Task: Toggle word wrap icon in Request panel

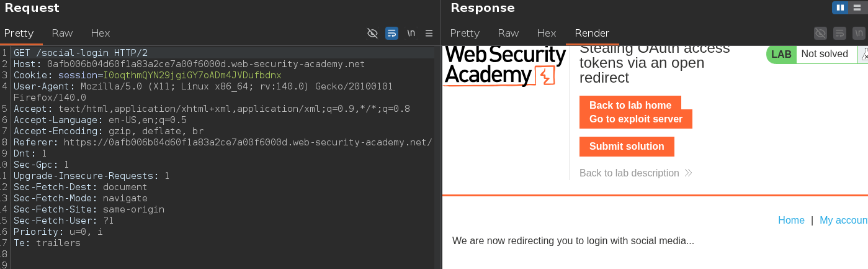Action: [391, 33]
